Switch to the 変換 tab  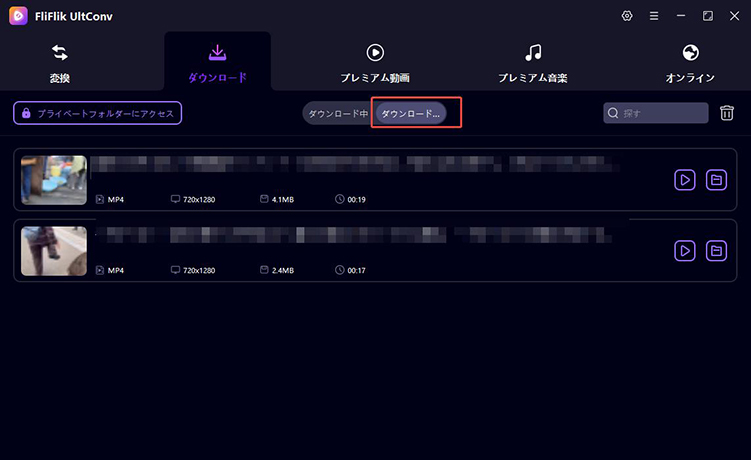[59, 63]
